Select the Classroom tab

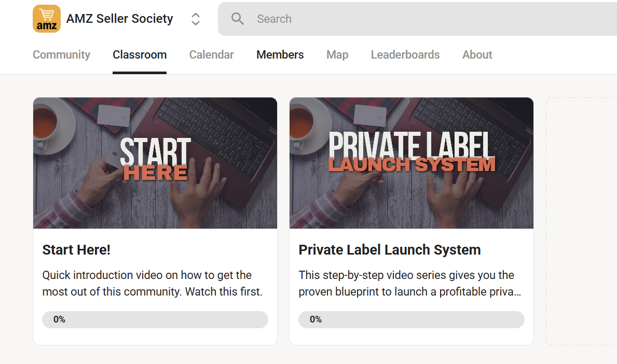pyautogui.click(x=140, y=54)
